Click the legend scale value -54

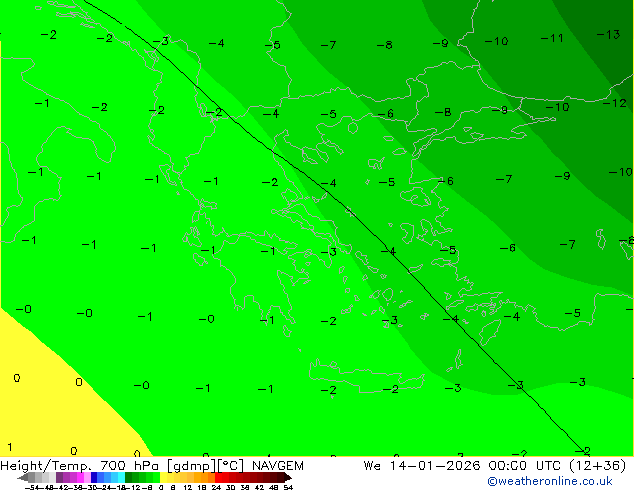(x=32, y=487)
